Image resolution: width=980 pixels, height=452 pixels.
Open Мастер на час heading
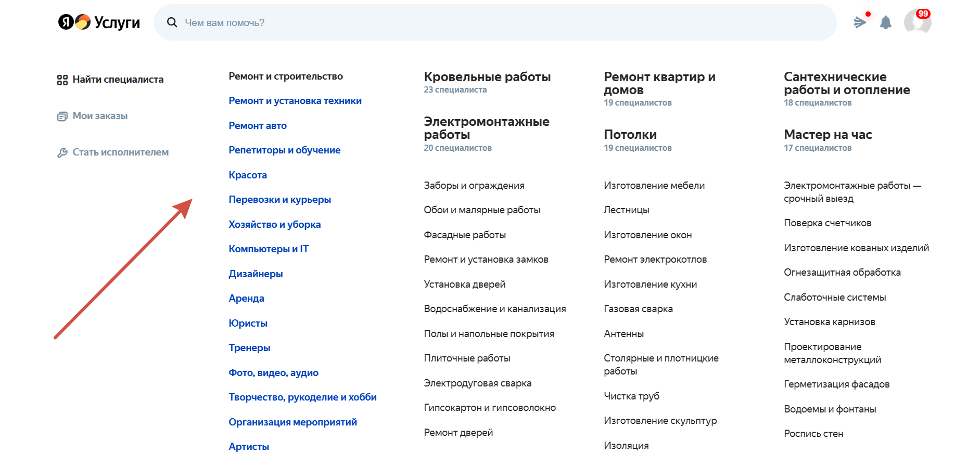[x=828, y=135]
